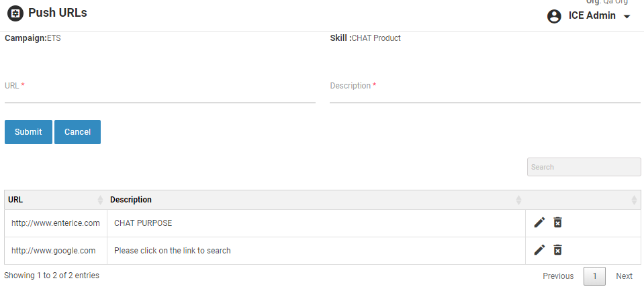Screen dimensions: 644x297
Task: Focus the Description input field
Action: click(485, 95)
